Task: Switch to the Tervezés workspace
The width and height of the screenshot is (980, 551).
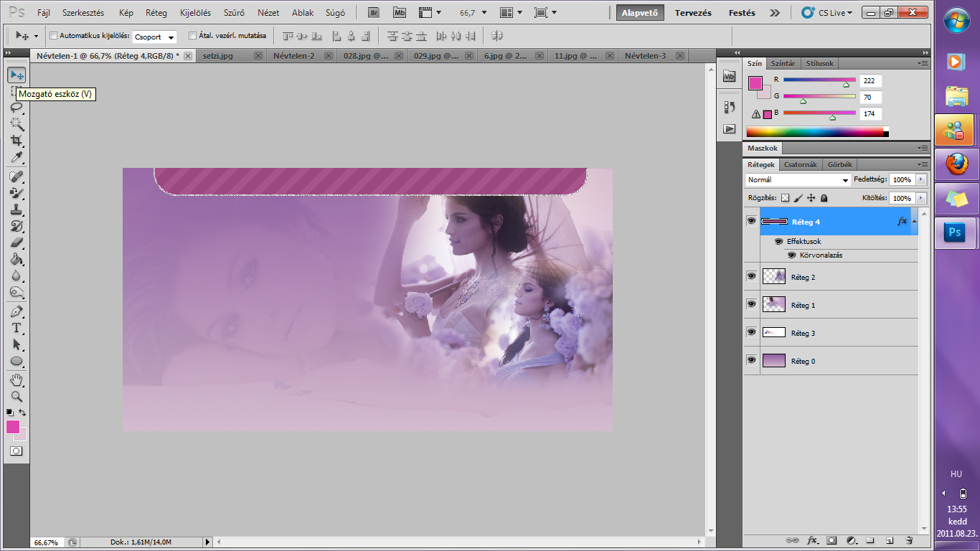Action: 693,13
